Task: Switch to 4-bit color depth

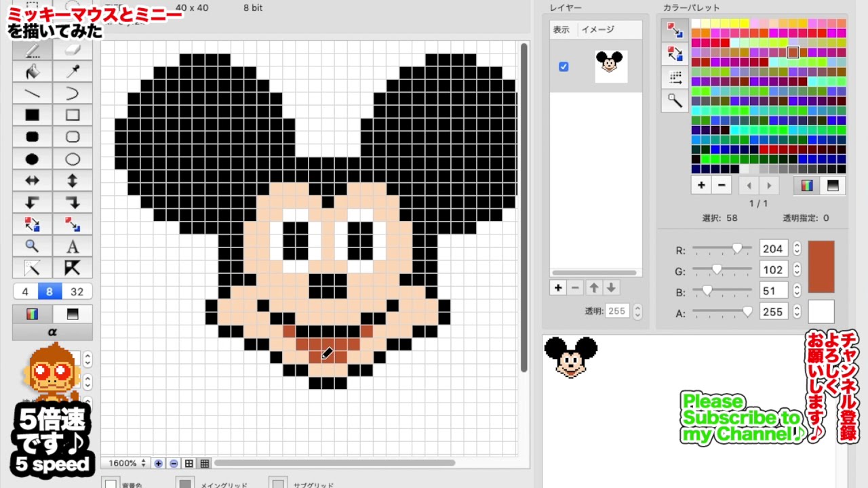Action: pyautogui.click(x=25, y=291)
